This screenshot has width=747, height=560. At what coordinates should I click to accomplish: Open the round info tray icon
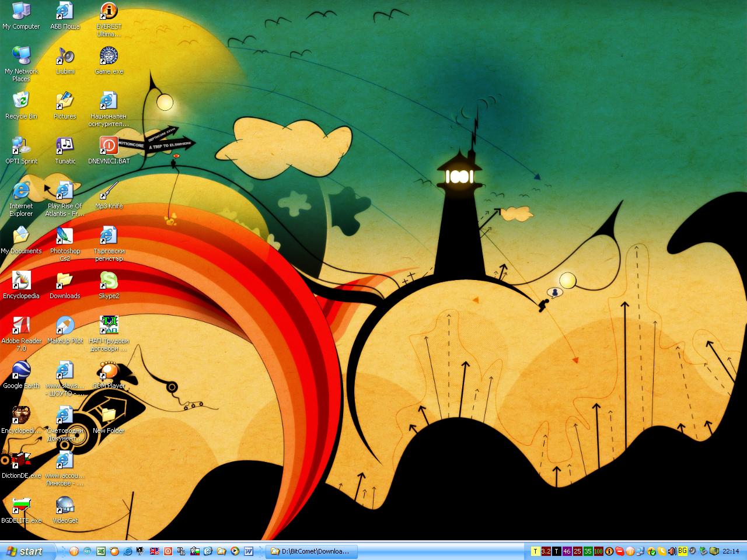(x=609, y=551)
